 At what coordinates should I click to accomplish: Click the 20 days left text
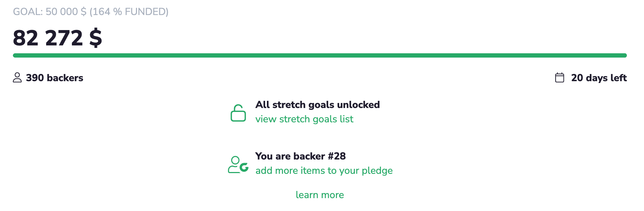pos(599,78)
